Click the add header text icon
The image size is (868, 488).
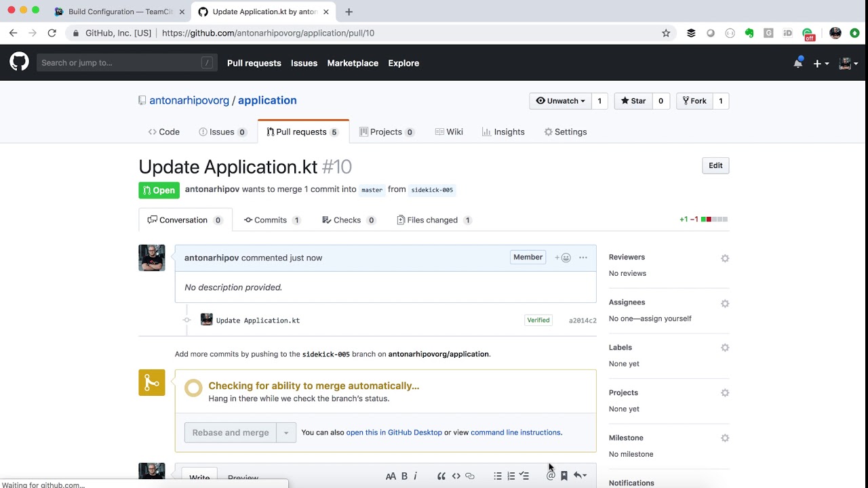(x=391, y=476)
